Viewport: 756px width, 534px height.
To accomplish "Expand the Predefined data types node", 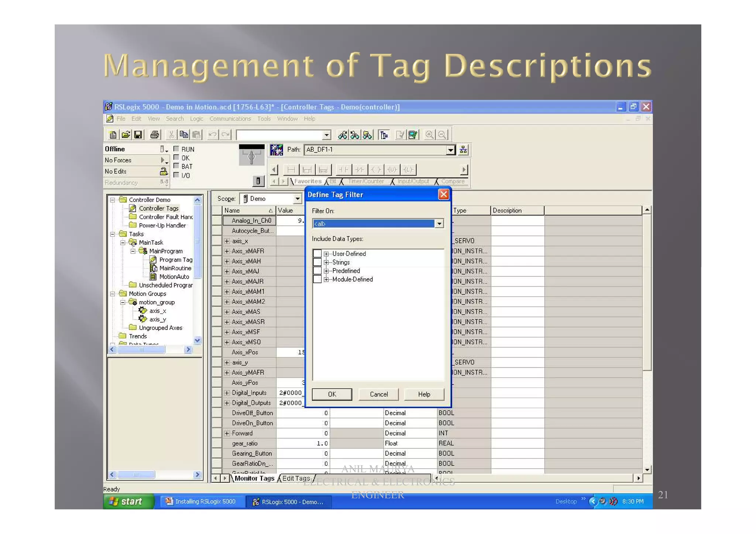I will [x=326, y=271].
